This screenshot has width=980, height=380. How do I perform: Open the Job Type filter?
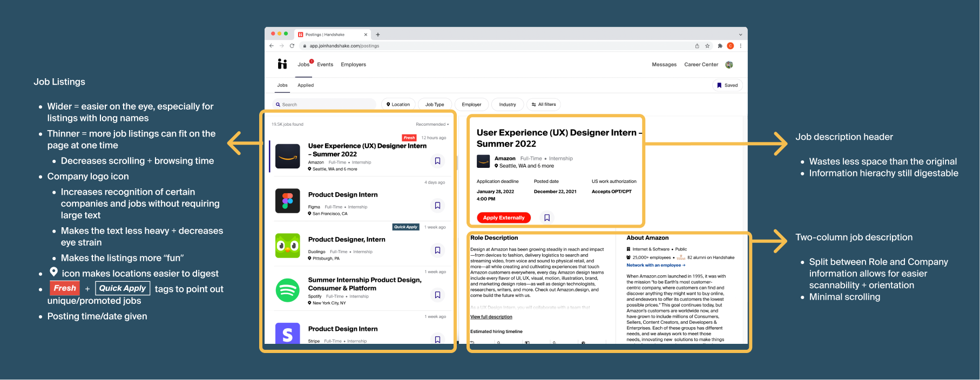click(x=435, y=104)
